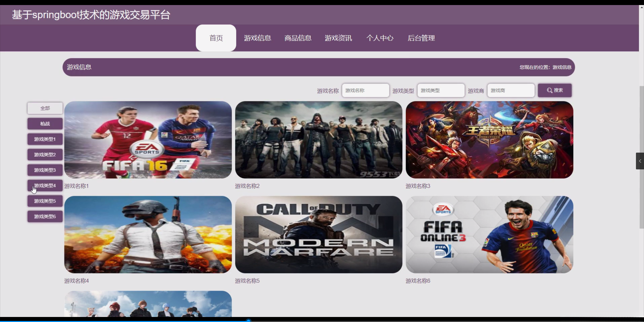Go to 后台管理 in the navigation bar
This screenshot has width=644, height=322.
[x=421, y=38]
